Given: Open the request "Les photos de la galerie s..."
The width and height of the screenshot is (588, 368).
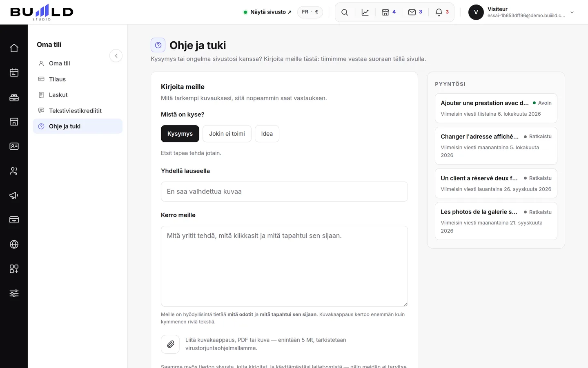Looking at the screenshot, I should tap(496, 221).
